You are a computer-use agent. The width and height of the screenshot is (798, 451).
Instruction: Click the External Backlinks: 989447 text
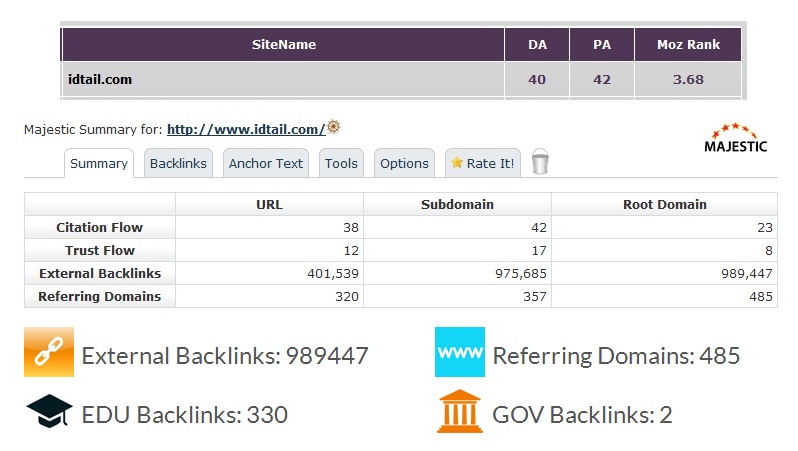tap(225, 355)
